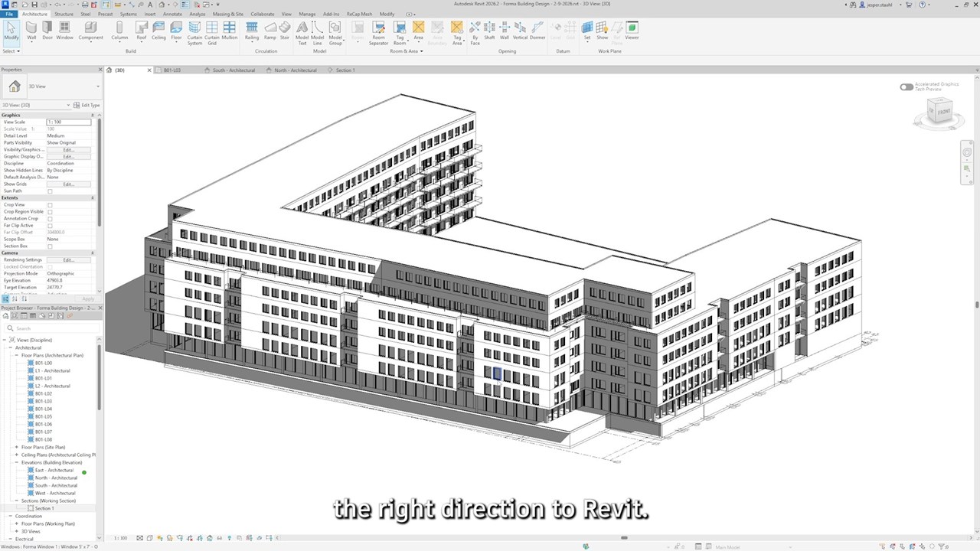Click the Room Separator tool
The height and width of the screenshot is (551, 980).
pos(379,31)
